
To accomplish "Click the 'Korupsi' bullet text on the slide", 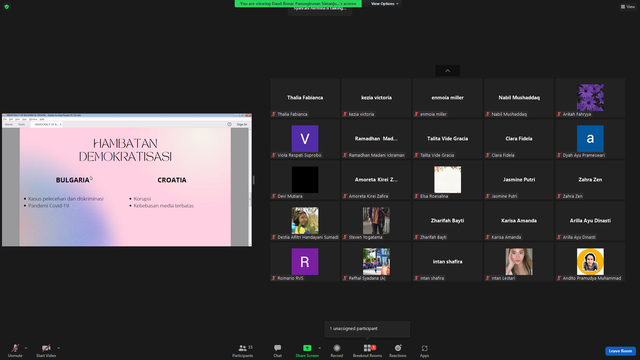I will [x=142, y=199].
